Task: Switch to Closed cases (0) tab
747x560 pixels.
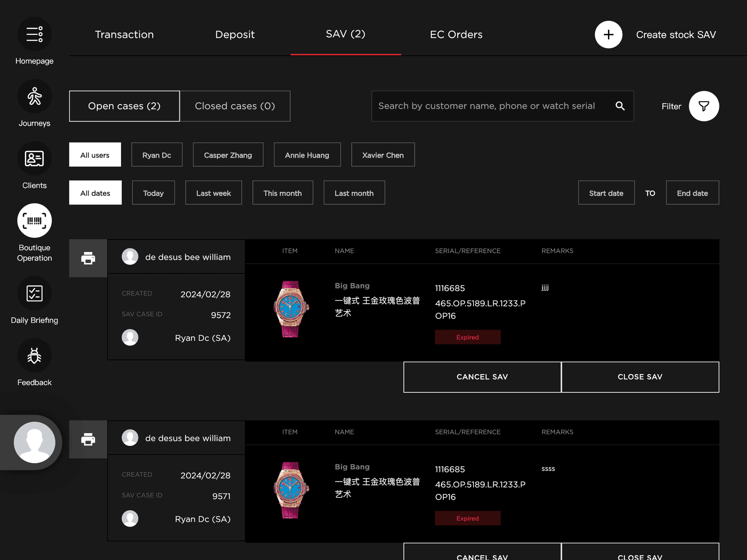Action: point(235,106)
